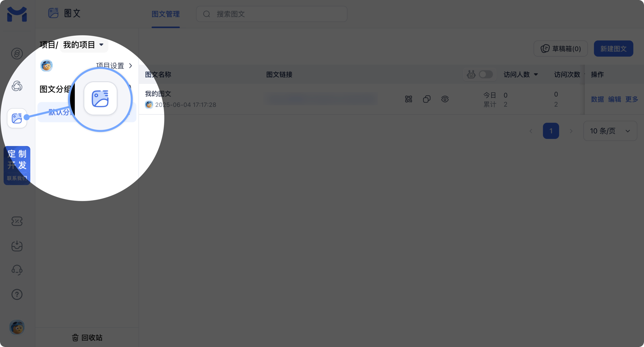This screenshot has height=347, width=644.
Task: Toggle the robot switch in table header
Action: click(486, 75)
